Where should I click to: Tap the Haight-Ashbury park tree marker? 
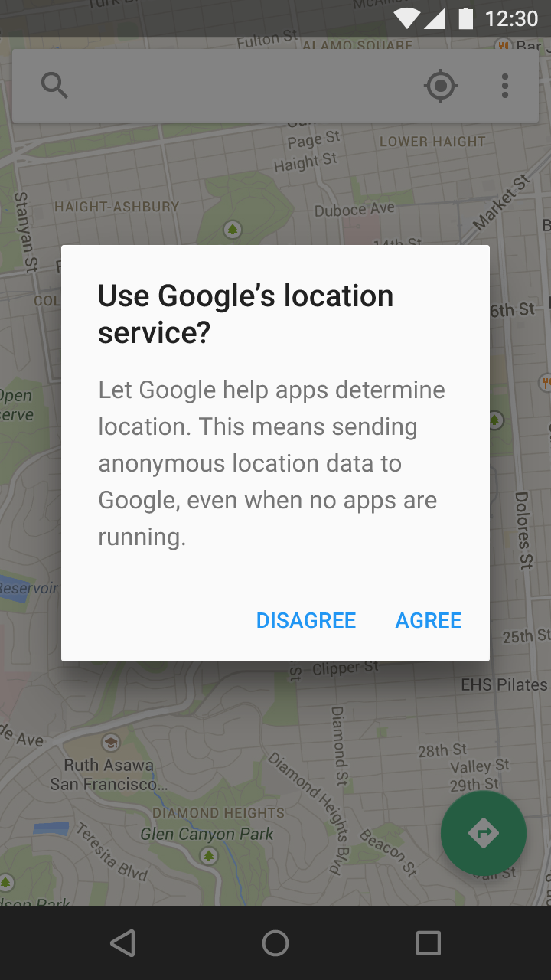pyautogui.click(x=233, y=229)
